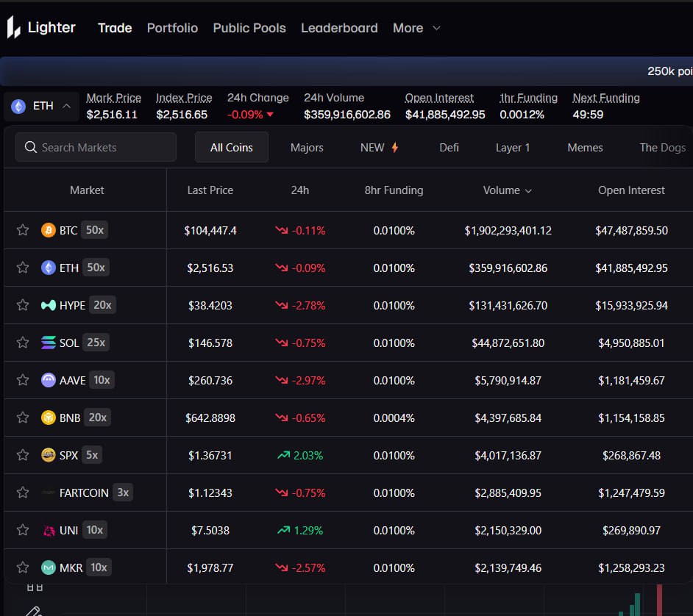Click the Bitcoin coin icon in BTC row
The height and width of the screenshot is (616, 693).
coord(48,230)
